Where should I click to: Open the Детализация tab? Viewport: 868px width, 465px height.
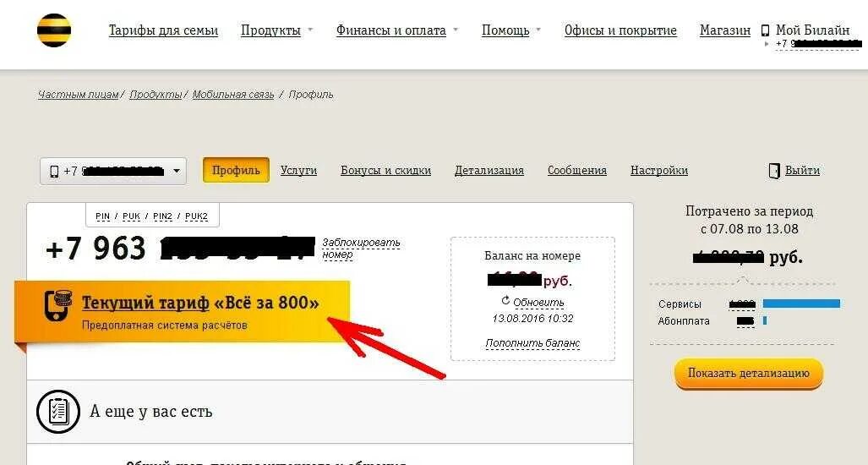[489, 171]
